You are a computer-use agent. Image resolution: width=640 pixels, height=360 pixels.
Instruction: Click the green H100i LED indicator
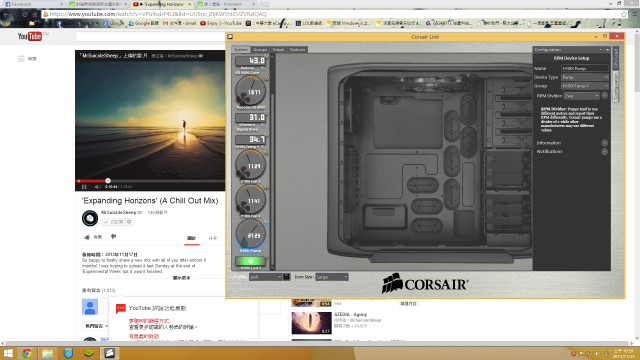pyautogui.click(x=250, y=261)
